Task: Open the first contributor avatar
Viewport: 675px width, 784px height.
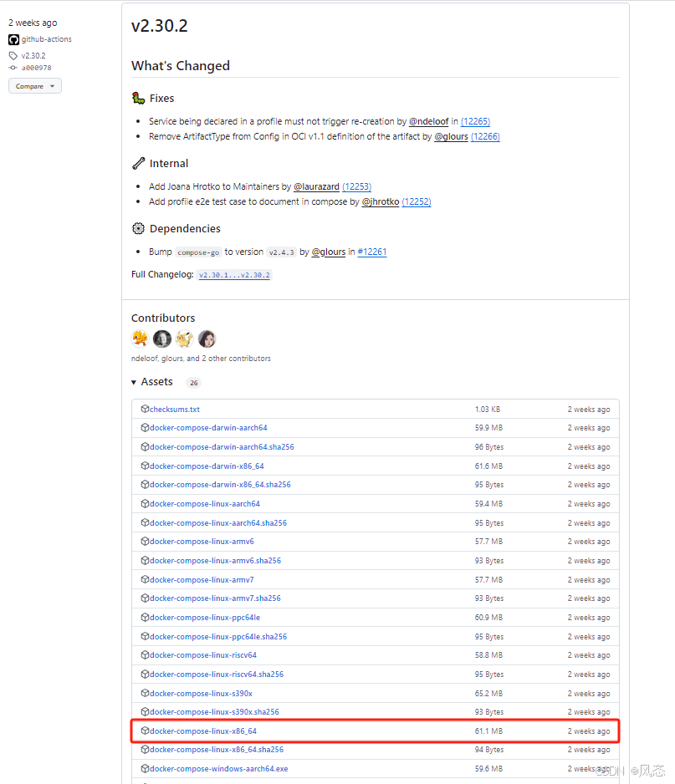Action: [141, 339]
